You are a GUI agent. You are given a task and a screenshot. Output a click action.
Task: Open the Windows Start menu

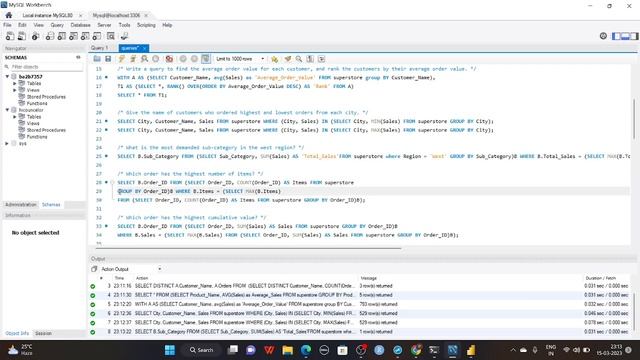(x=170, y=350)
